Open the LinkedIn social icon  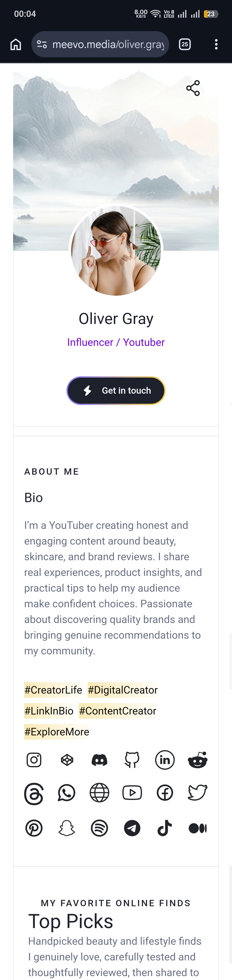pos(165,760)
